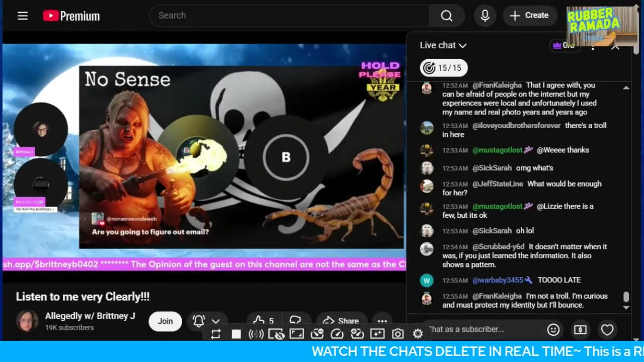Screen dimensions: 644x362
Task: Open the hamburger guide menu
Action: point(23,16)
